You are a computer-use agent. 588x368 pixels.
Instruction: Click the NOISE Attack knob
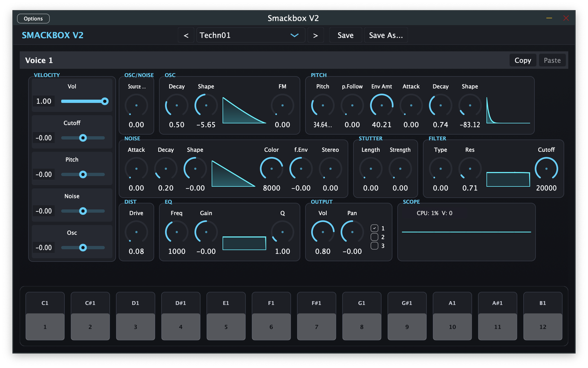tap(136, 169)
